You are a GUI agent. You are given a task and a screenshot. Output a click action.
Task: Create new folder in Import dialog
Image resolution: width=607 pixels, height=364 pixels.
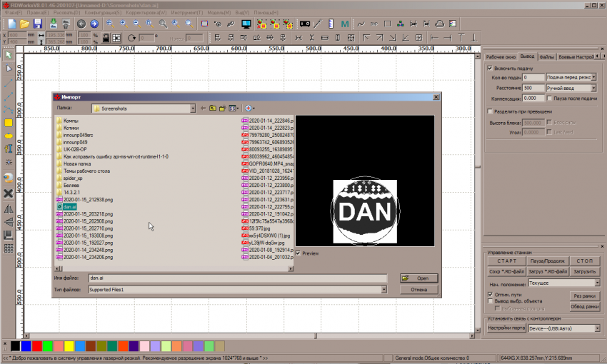(x=223, y=108)
